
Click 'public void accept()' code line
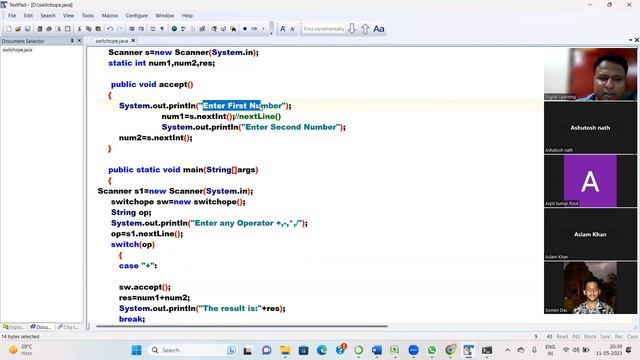click(x=152, y=84)
